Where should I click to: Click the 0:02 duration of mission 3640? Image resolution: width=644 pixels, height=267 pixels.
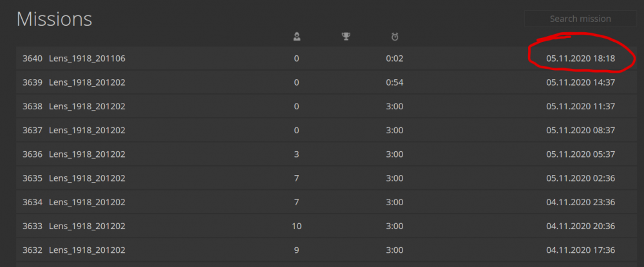pyautogui.click(x=395, y=59)
